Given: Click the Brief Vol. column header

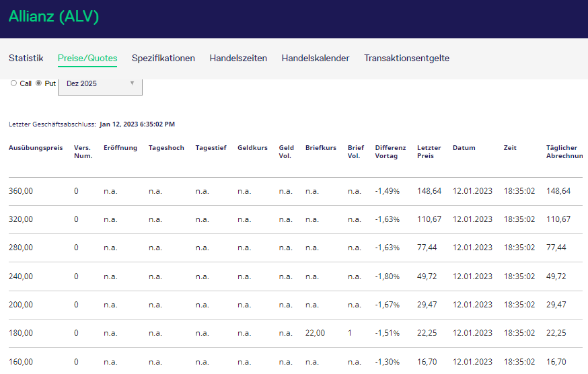Looking at the screenshot, I should pos(355,151).
